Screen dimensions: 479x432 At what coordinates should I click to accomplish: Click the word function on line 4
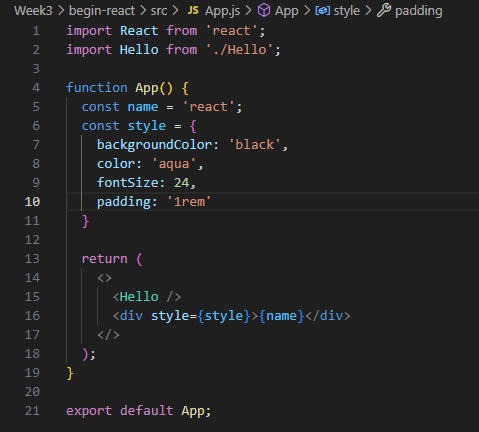(97, 88)
